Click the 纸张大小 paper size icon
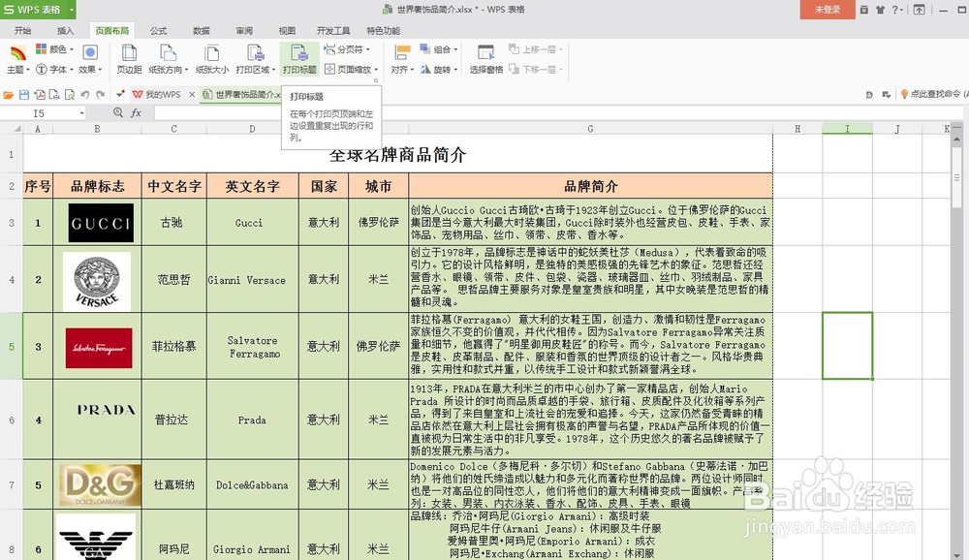969x560 pixels. (x=212, y=54)
